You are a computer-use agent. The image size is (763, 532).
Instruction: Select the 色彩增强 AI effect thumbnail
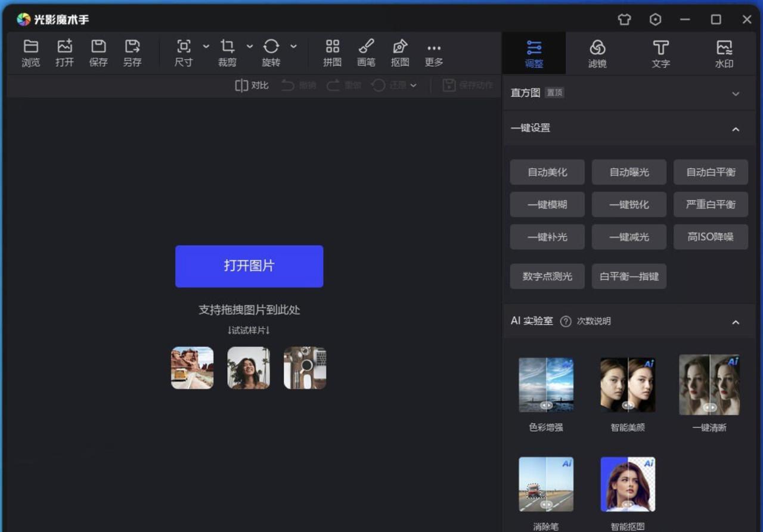tap(546, 385)
